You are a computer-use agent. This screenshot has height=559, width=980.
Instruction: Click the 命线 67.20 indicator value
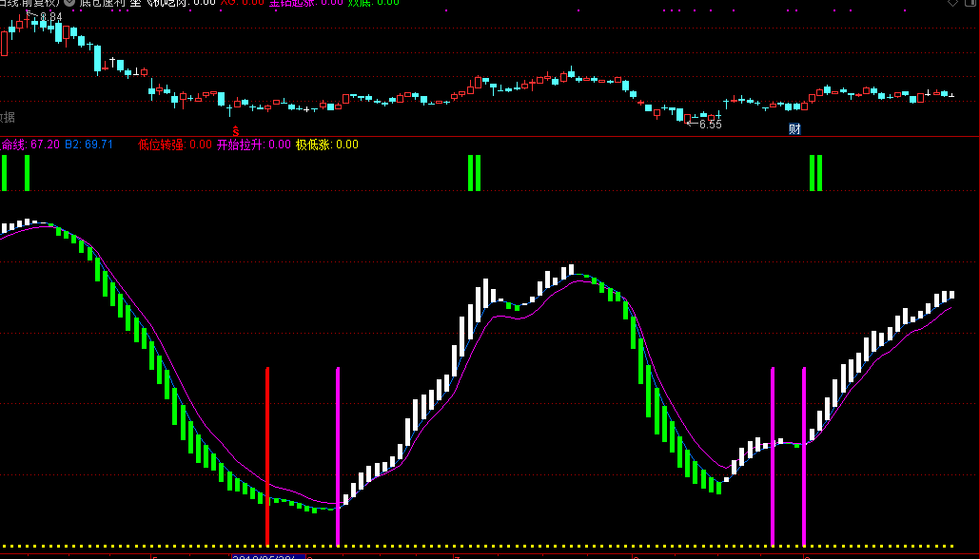pyautogui.click(x=30, y=145)
